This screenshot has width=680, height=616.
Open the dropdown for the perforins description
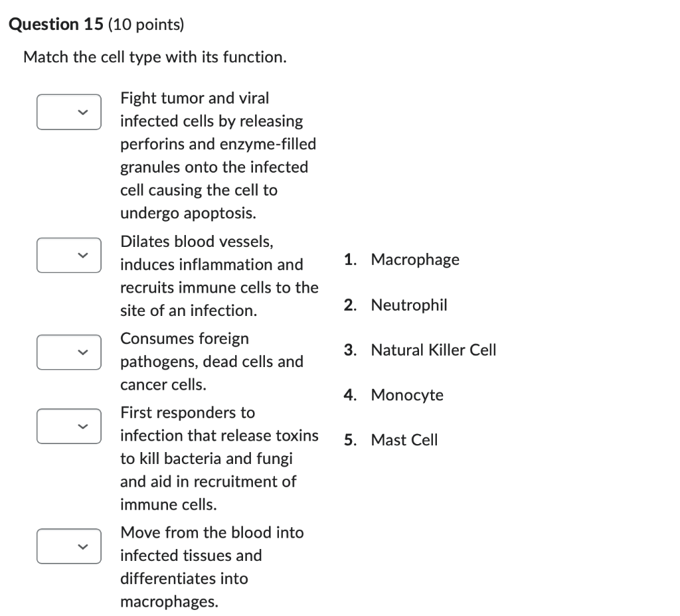pyautogui.click(x=68, y=112)
